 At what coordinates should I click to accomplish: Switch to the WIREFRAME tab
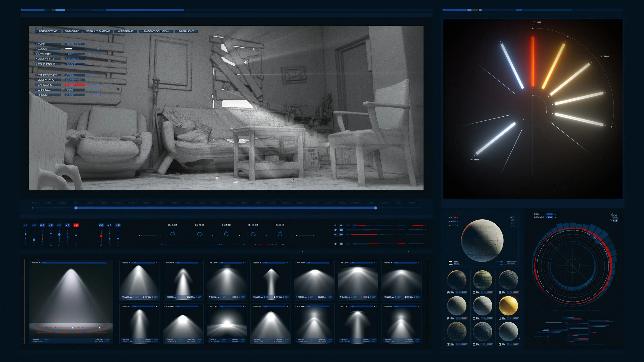click(x=125, y=31)
